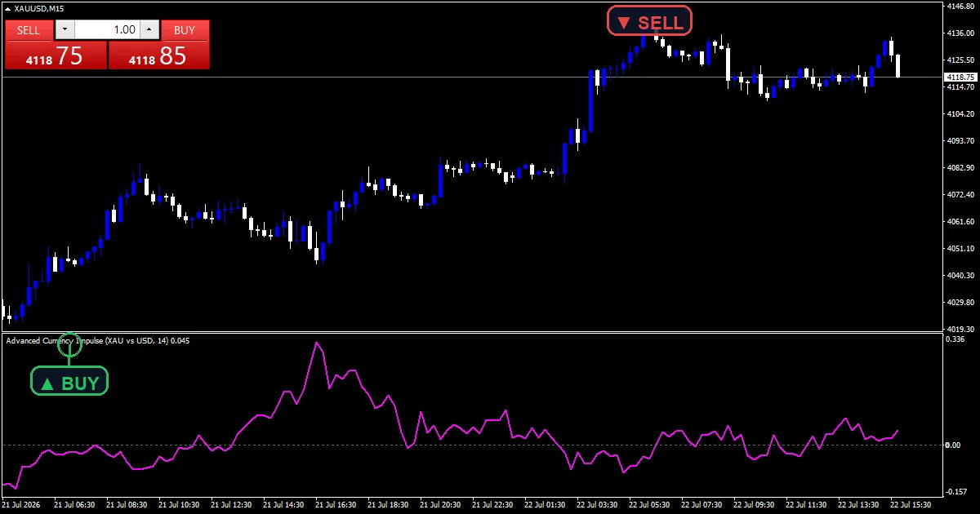The height and width of the screenshot is (514, 980).
Task: Click price axis level 4061.60
Action: point(960,222)
